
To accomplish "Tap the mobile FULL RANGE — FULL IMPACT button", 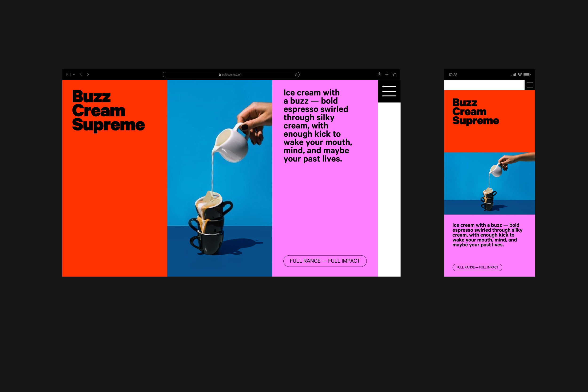I will point(477,267).
